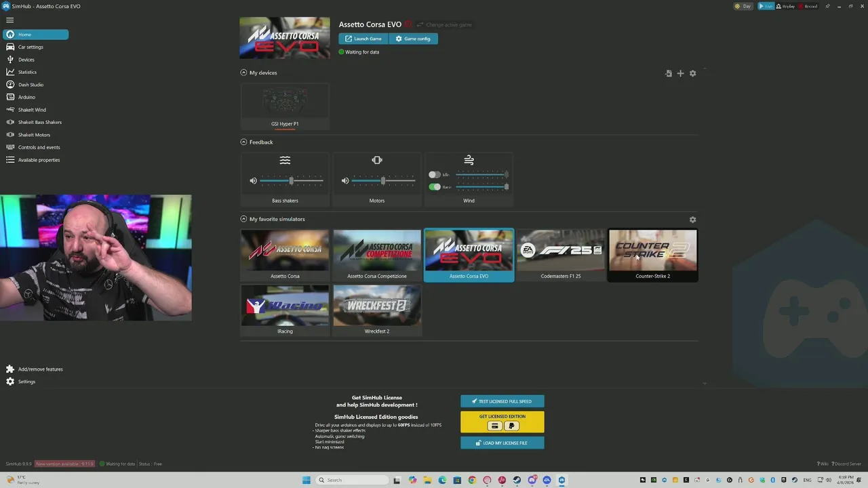This screenshot has height=488, width=868.
Task: Click Get Licensed Edition button
Action: tap(502, 422)
